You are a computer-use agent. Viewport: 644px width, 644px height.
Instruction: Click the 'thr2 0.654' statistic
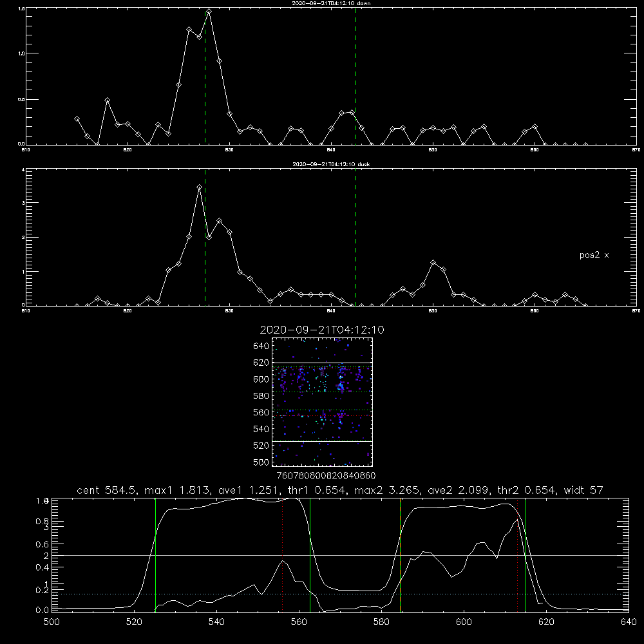coord(526,490)
